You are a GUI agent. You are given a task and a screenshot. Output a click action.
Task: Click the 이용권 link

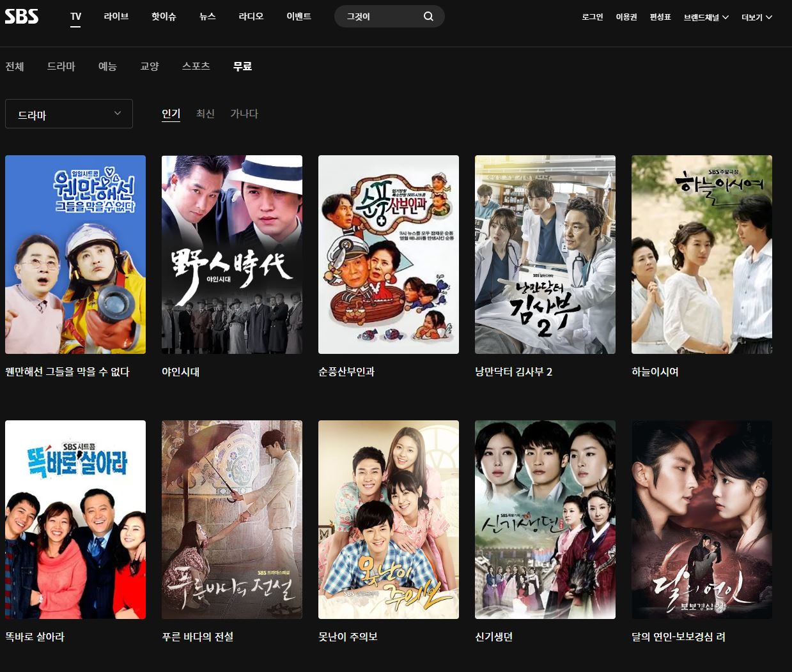626,17
